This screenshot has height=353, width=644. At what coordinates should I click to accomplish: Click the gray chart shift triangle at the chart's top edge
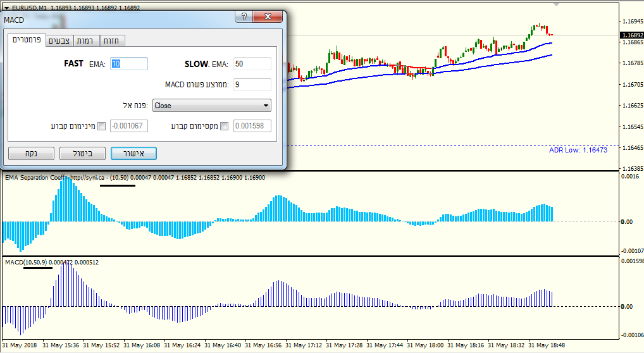click(x=557, y=4)
